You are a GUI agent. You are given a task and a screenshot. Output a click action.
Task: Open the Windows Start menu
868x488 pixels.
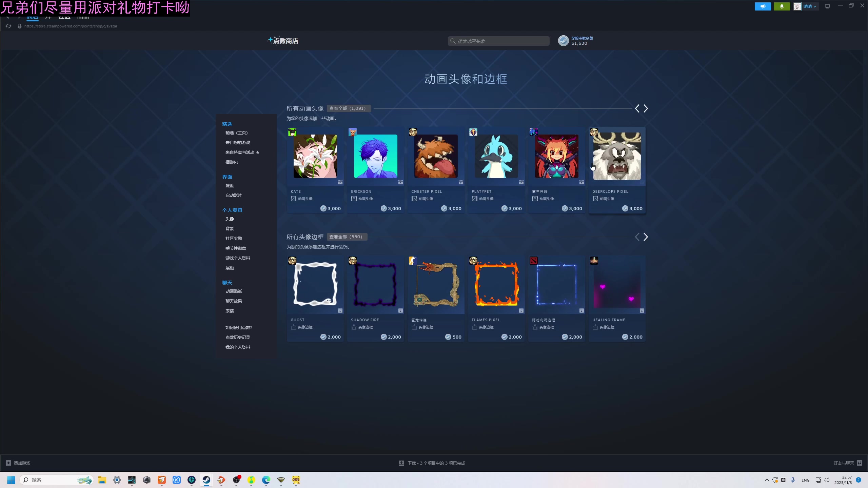pyautogui.click(x=11, y=480)
